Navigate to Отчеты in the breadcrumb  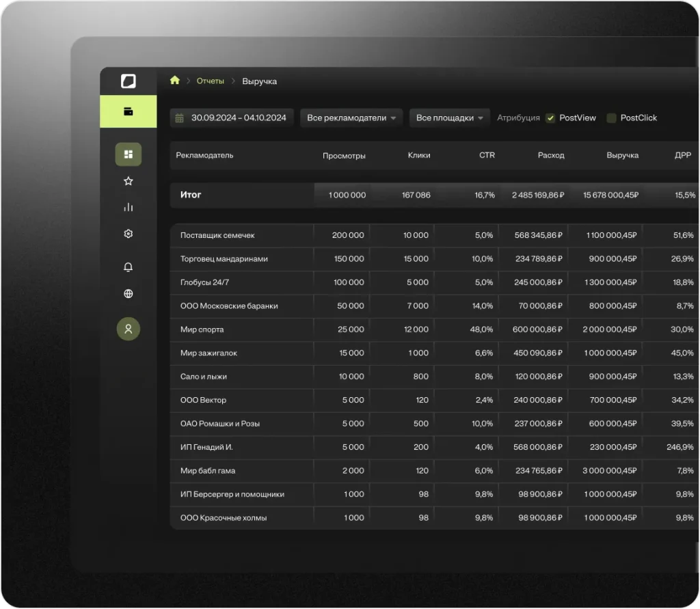[x=210, y=81]
